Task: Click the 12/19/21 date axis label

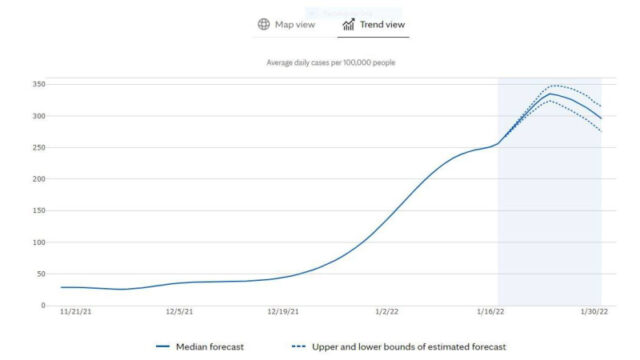Action: 283,312
